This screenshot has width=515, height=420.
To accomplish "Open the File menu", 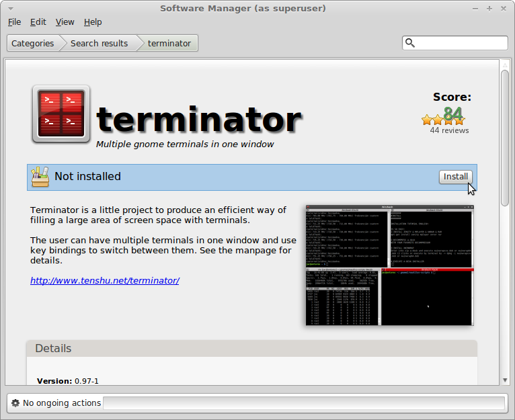I will point(14,22).
